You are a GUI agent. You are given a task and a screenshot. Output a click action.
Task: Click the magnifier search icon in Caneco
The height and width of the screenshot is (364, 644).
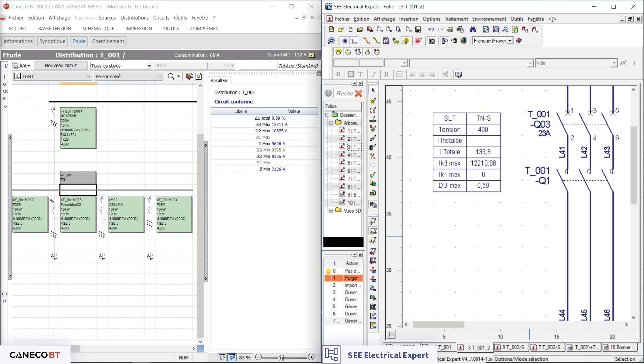[171, 76]
